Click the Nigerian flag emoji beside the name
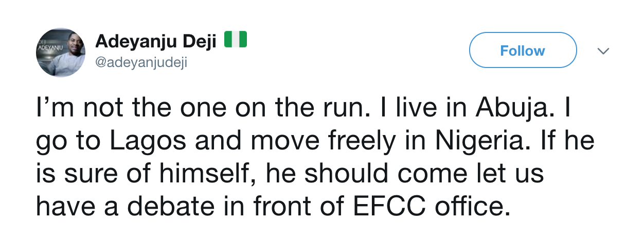 click(236, 40)
